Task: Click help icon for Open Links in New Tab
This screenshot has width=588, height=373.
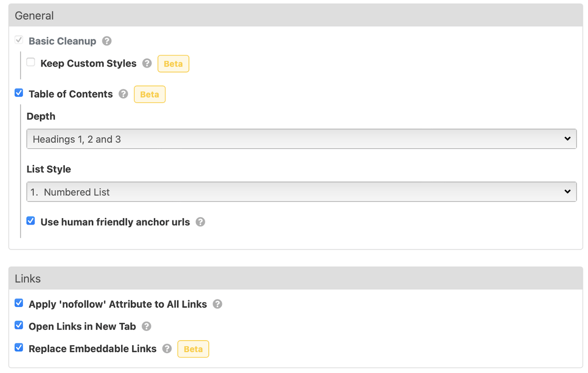Action: [147, 326]
